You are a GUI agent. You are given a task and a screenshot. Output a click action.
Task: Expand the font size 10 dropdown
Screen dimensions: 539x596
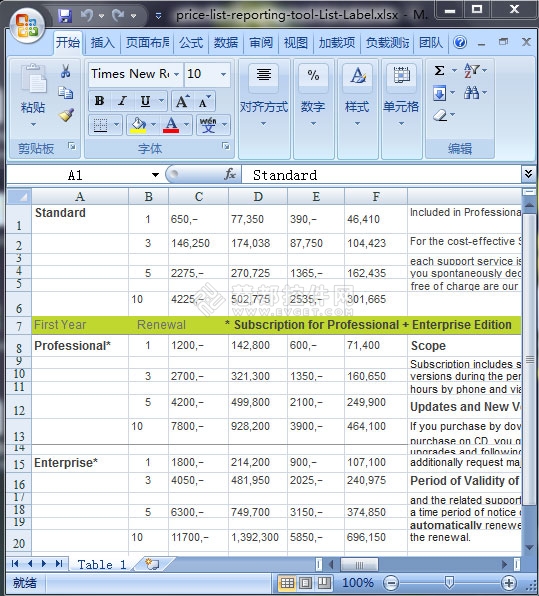[224, 74]
